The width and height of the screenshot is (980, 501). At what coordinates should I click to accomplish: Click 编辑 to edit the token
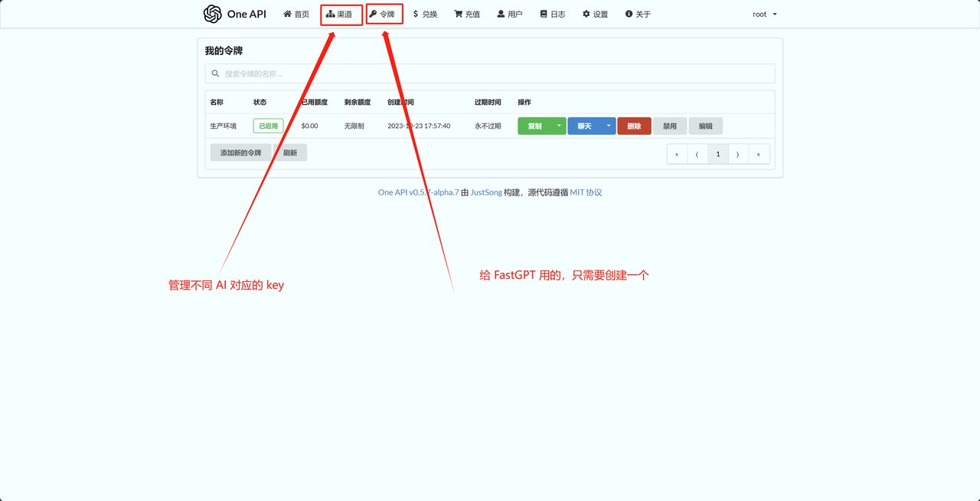pos(705,126)
